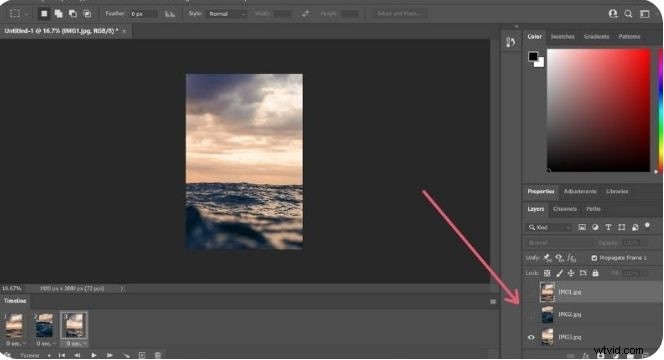664x360 pixels.
Task: Open the Style Normal dropdown
Action: point(227,14)
